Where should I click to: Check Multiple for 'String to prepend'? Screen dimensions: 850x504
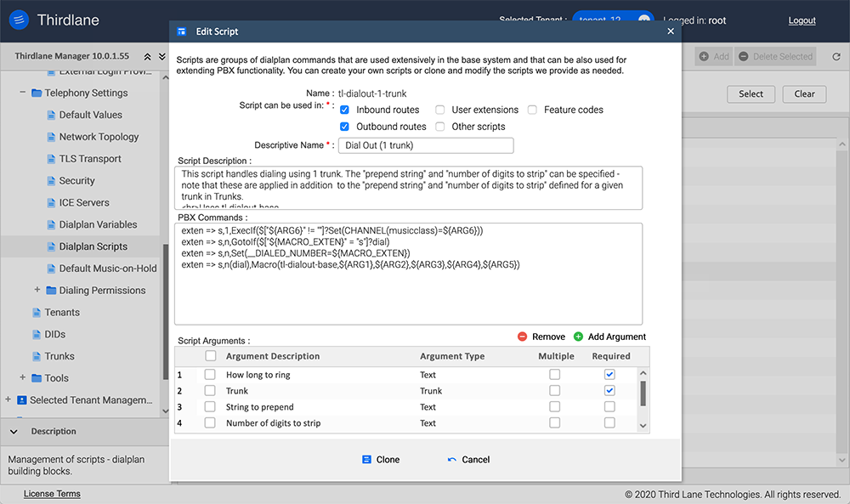(x=554, y=406)
